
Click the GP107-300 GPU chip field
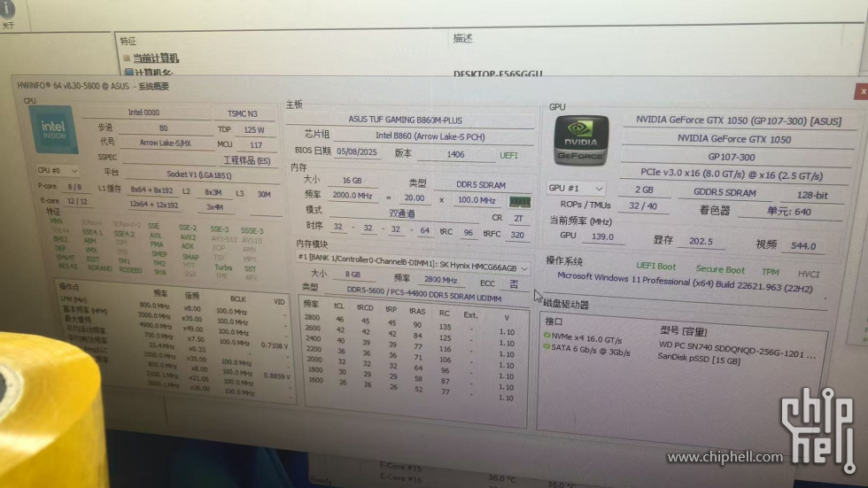732,157
